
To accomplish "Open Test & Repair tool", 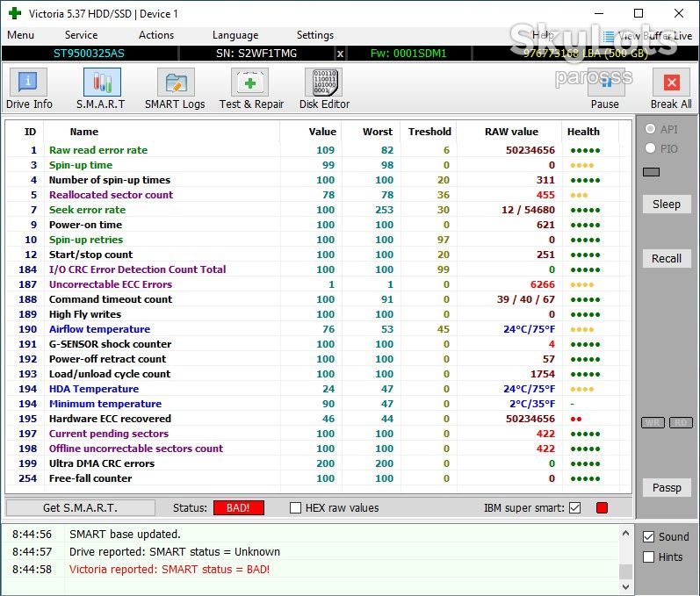I will coord(251,89).
